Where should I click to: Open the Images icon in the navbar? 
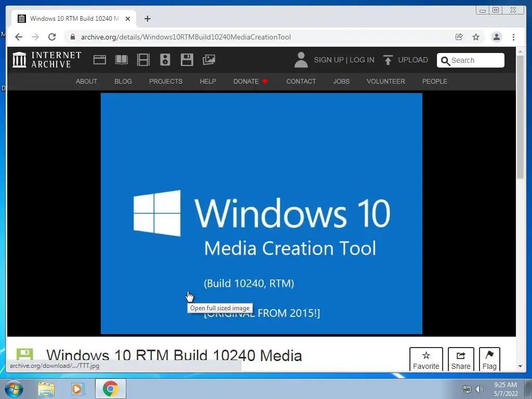click(209, 60)
